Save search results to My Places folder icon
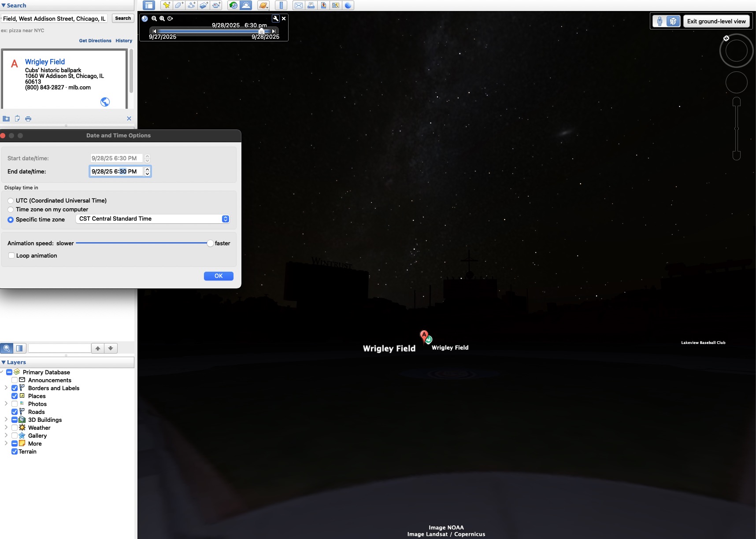This screenshot has width=756, height=539. [6, 118]
